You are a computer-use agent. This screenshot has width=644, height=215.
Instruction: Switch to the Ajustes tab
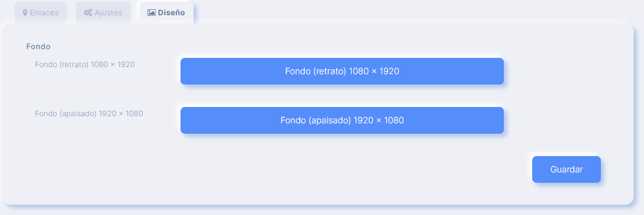103,13
